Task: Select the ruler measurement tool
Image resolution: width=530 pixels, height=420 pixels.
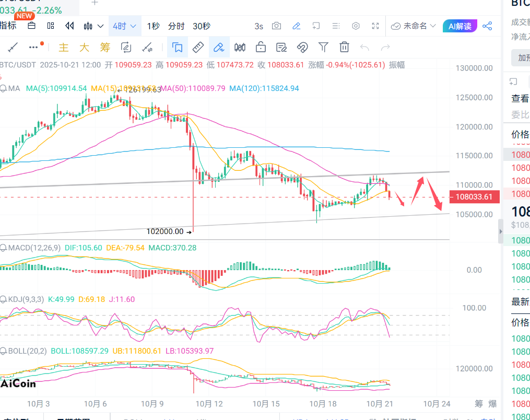Action: click(x=198, y=48)
